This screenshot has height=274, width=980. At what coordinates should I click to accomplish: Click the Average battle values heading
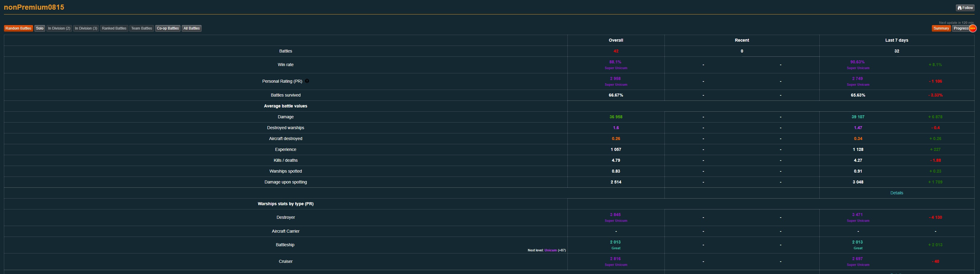(x=286, y=106)
